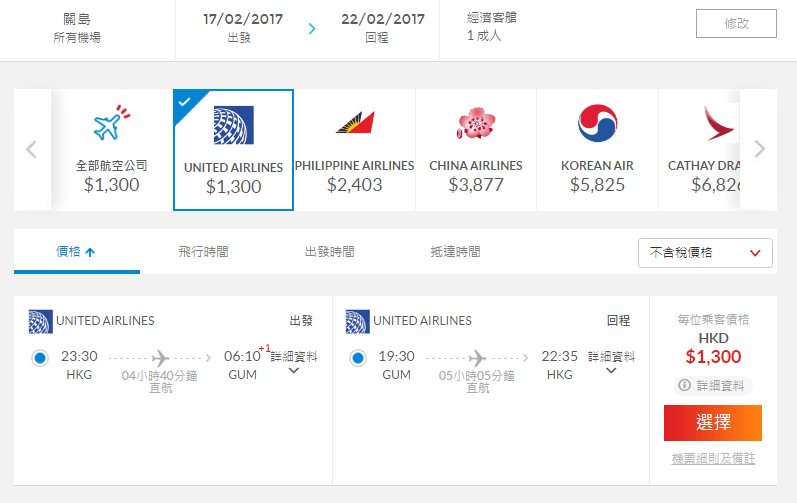Sort results by 出發時間 tab
797x503 pixels.
click(x=329, y=252)
